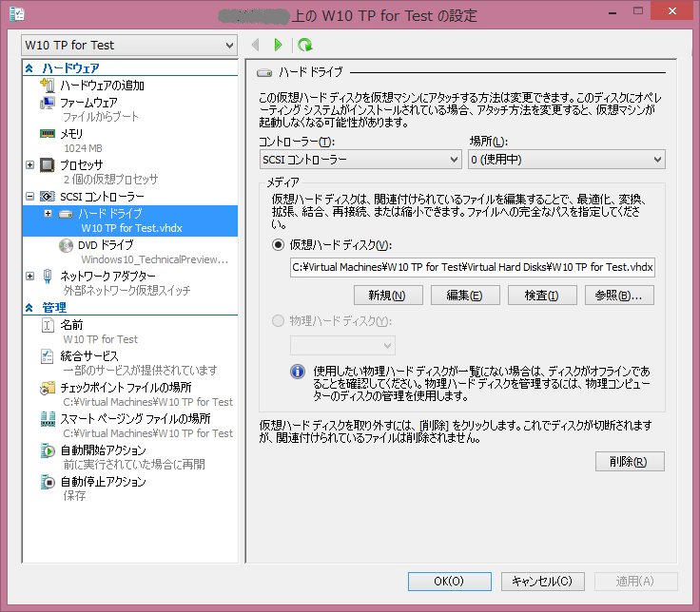This screenshot has width=700, height=612.
Task: Select 2 個の仮想プロセッサ text
Action: coord(110,180)
